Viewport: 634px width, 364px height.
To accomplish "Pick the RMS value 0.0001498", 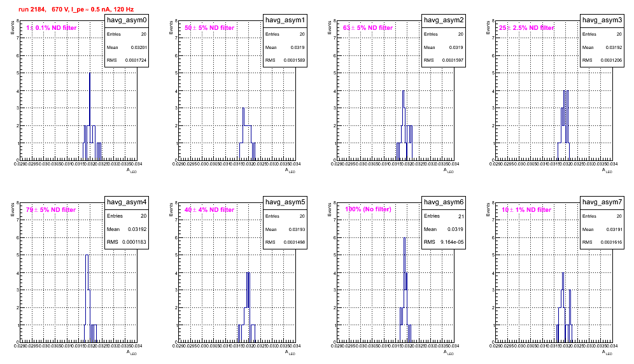I will click(x=294, y=242).
